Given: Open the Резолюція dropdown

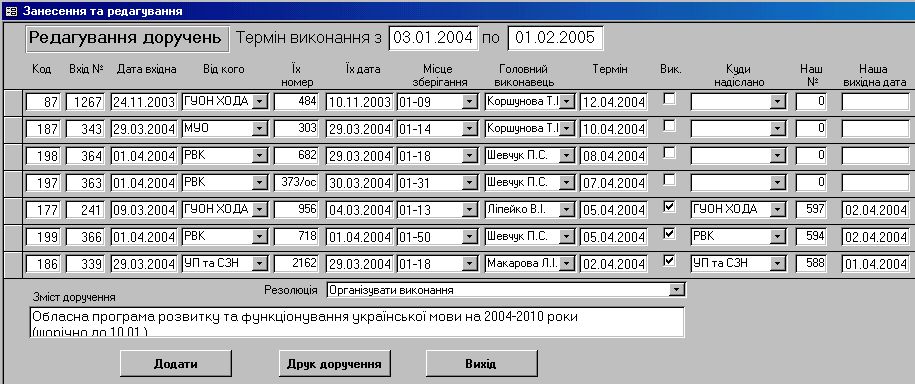Looking at the screenshot, I should [x=676, y=289].
